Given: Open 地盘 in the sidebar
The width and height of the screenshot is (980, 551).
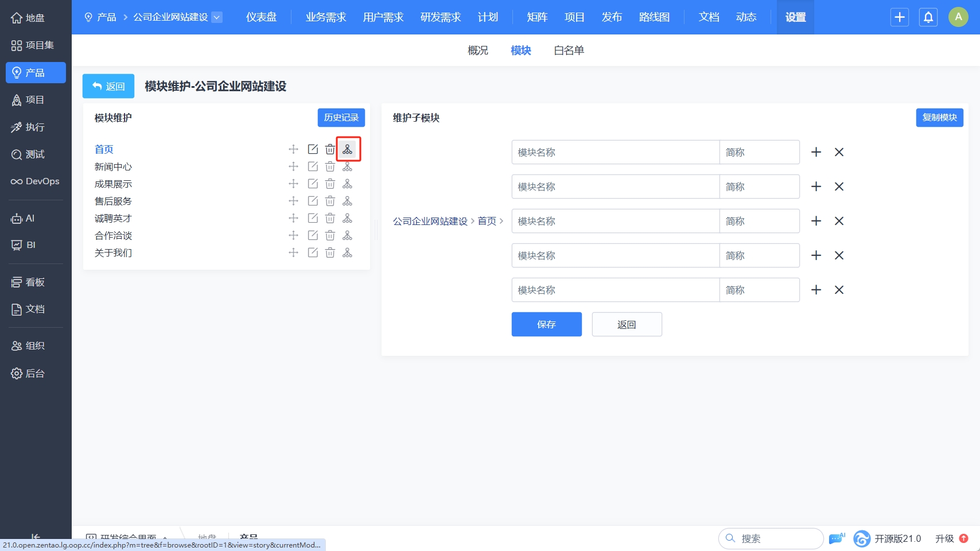Looking at the screenshot, I should pyautogui.click(x=36, y=18).
